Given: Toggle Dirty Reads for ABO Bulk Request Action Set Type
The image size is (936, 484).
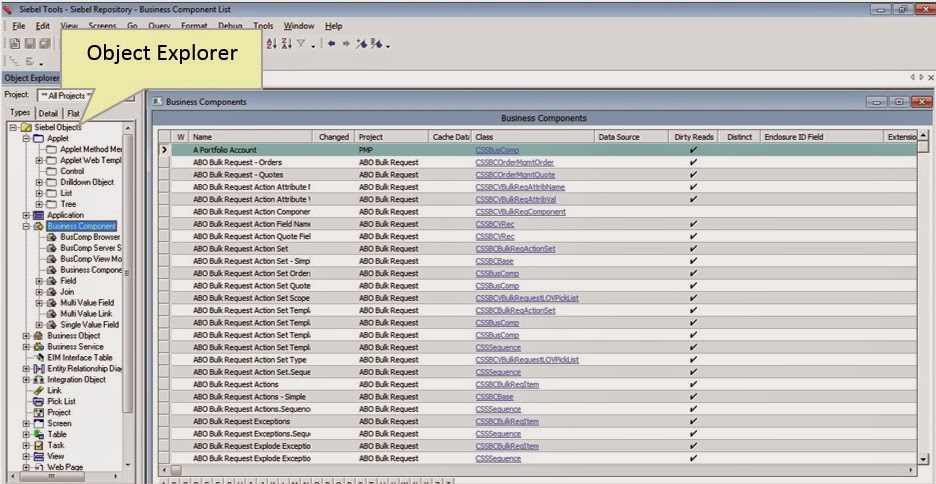Looking at the screenshot, I should [x=693, y=360].
